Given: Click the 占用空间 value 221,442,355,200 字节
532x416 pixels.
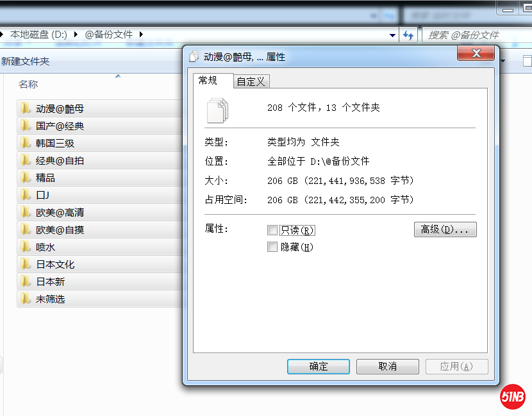Looking at the screenshot, I should coord(359,200).
